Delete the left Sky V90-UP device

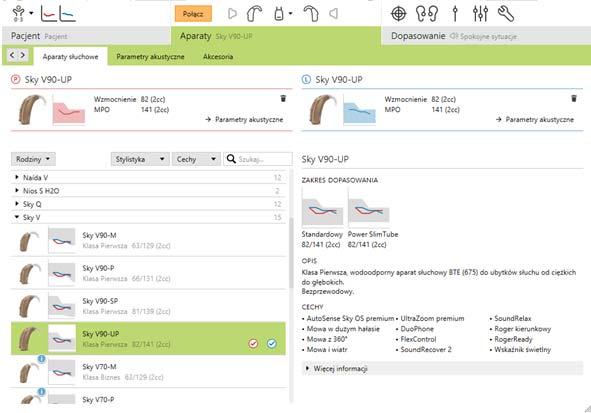pyautogui.click(x=574, y=98)
